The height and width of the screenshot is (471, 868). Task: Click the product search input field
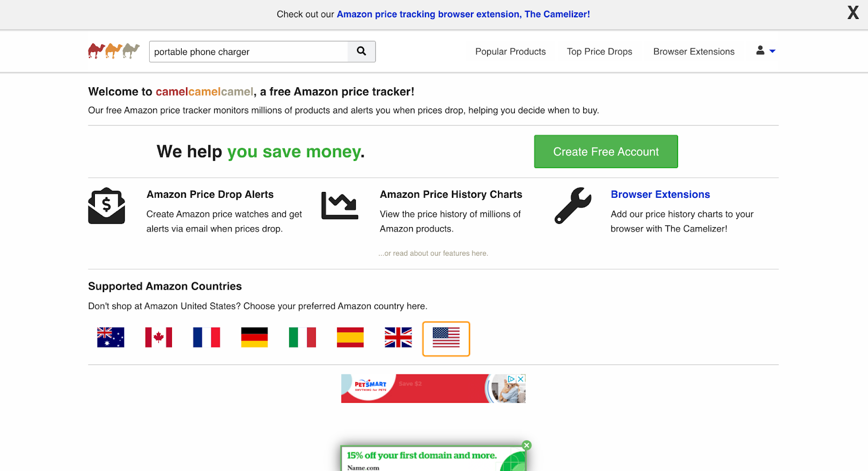(x=248, y=51)
